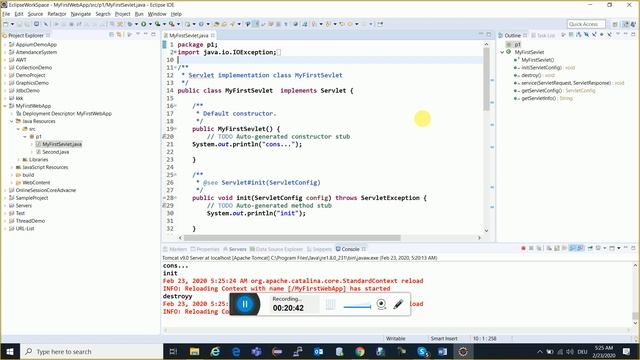Open the dropdown arrow next to the New icon
This screenshot has width=640, height=360.
[12, 24]
